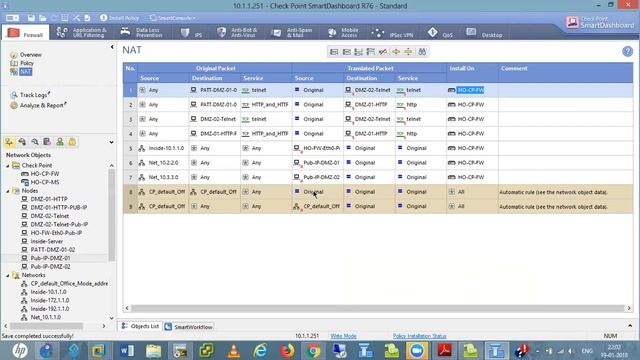Viewport: 640px width, 360px height.
Task: Open the main application menu button
Action: 12,18
